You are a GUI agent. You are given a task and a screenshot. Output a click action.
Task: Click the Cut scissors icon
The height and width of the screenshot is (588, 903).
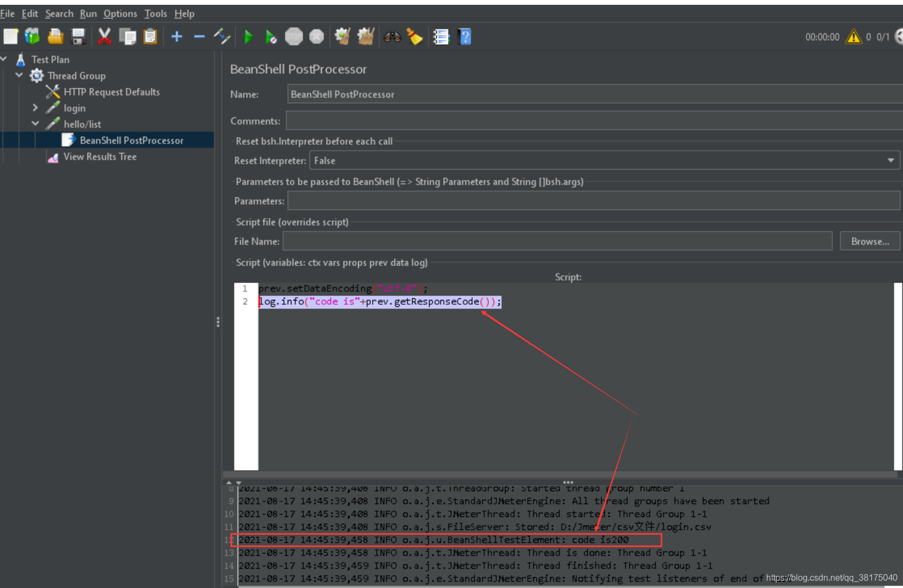[104, 37]
